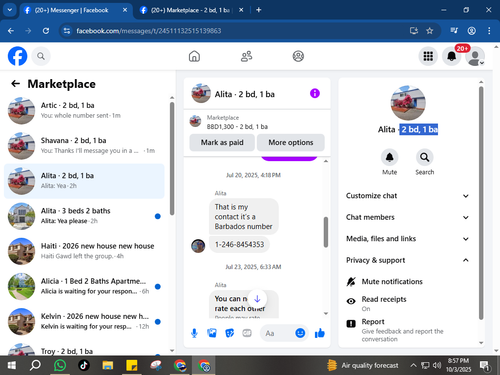This screenshot has height=375, width=500.
Task: Select the message 1-246-8454353
Action: (239, 244)
